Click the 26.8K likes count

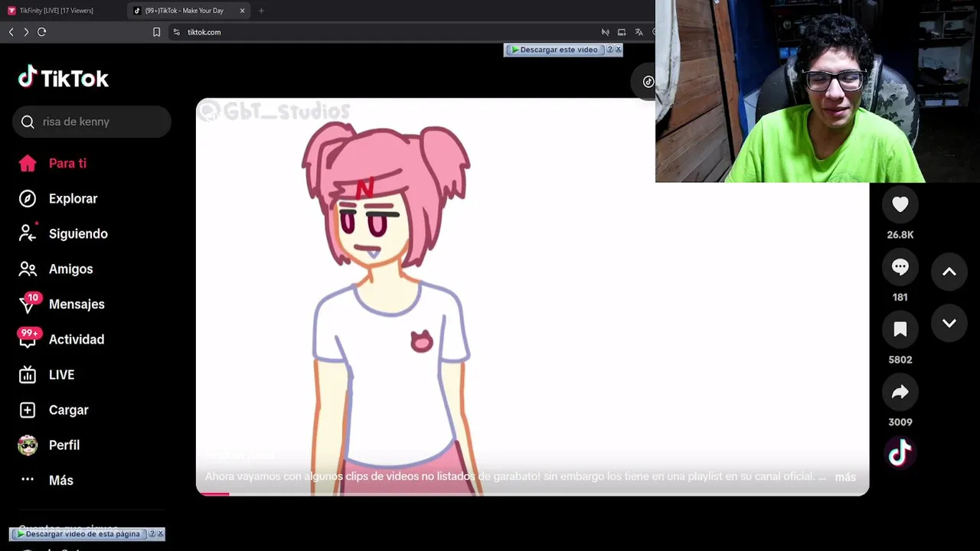[900, 235]
